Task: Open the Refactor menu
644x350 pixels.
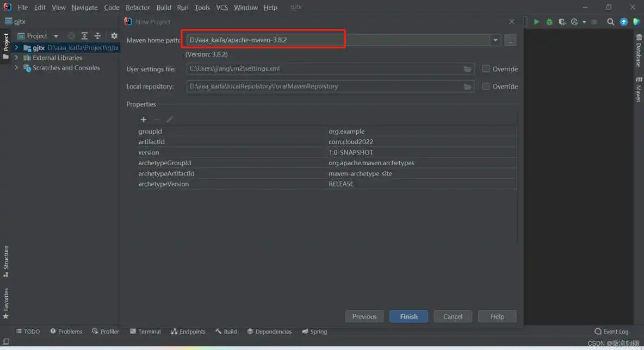Action: (x=138, y=8)
